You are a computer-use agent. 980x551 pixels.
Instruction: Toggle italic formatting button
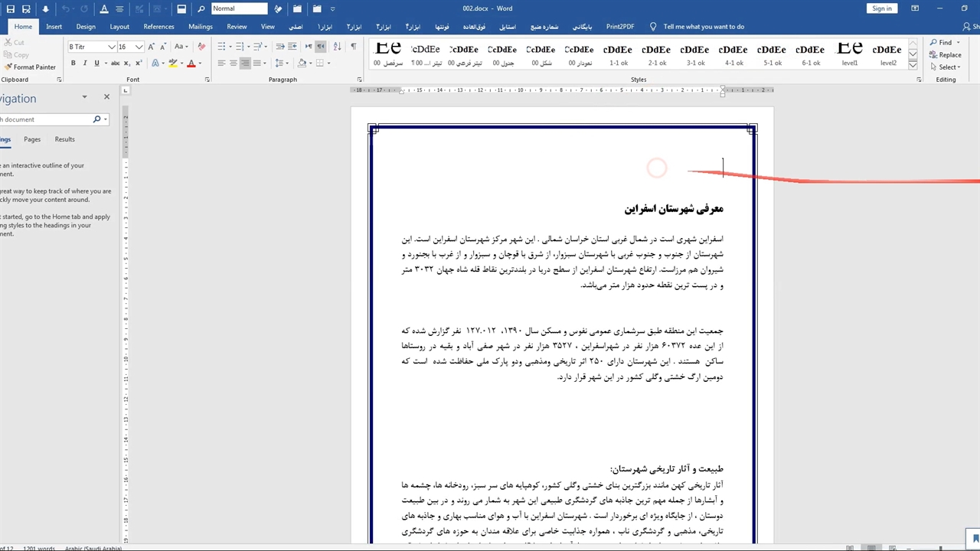[x=85, y=64]
